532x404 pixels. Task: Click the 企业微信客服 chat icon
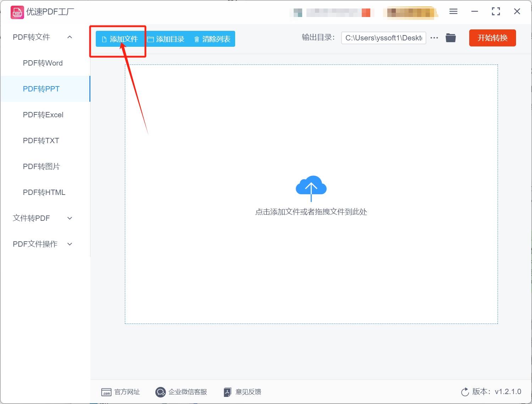click(x=160, y=392)
